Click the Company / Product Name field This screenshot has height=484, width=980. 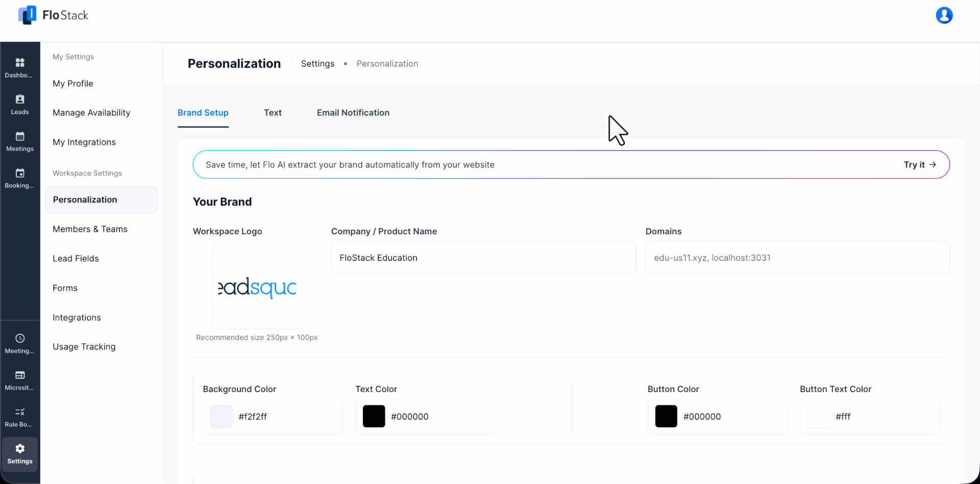point(483,258)
